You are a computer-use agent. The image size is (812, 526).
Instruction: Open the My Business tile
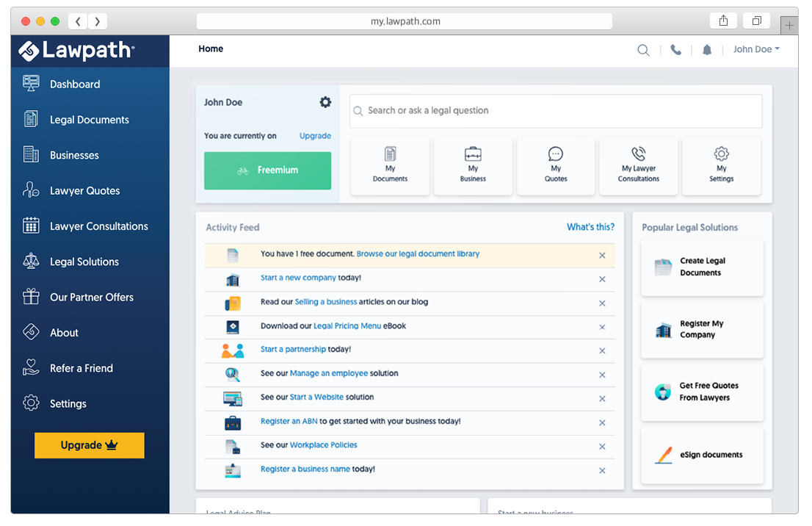(473, 166)
